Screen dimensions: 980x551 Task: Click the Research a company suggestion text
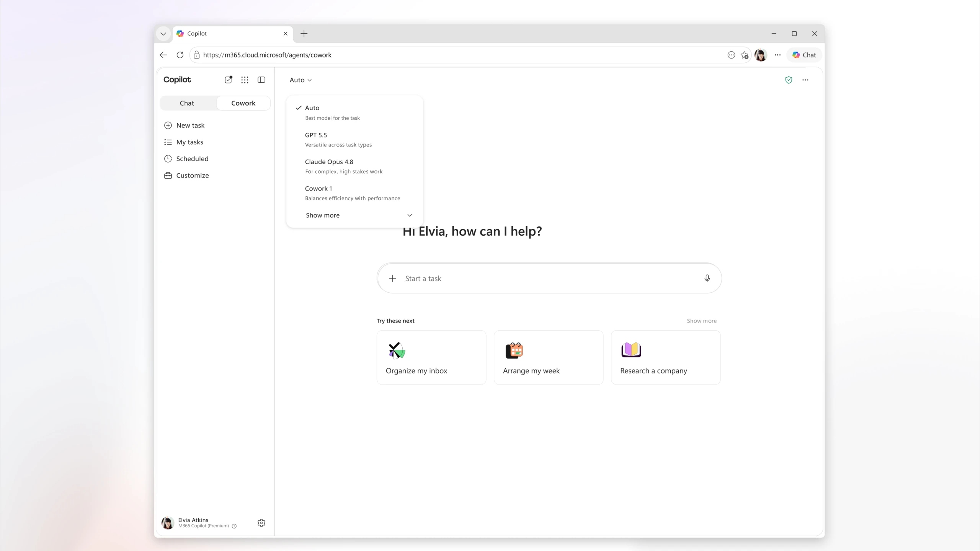[653, 370]
